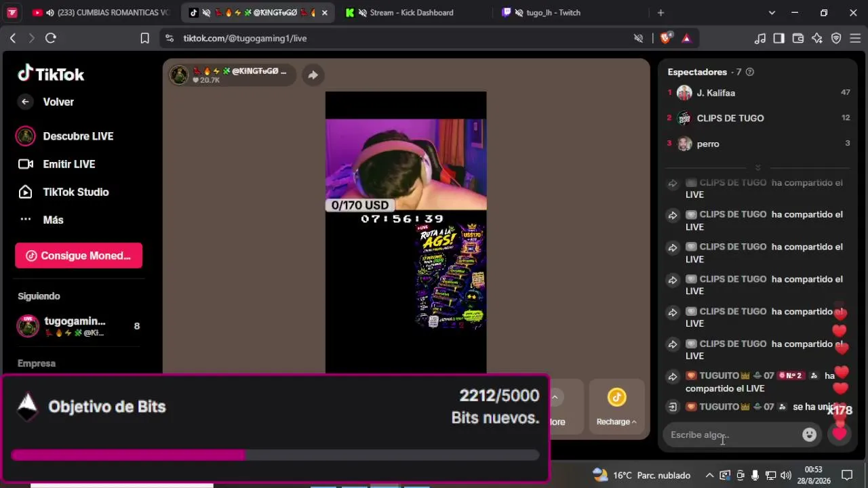This screenshot has height=488, width=868.
Task: Switch to the Stream - Kick Dashboard tab
Action: click(x=412, y=12)
